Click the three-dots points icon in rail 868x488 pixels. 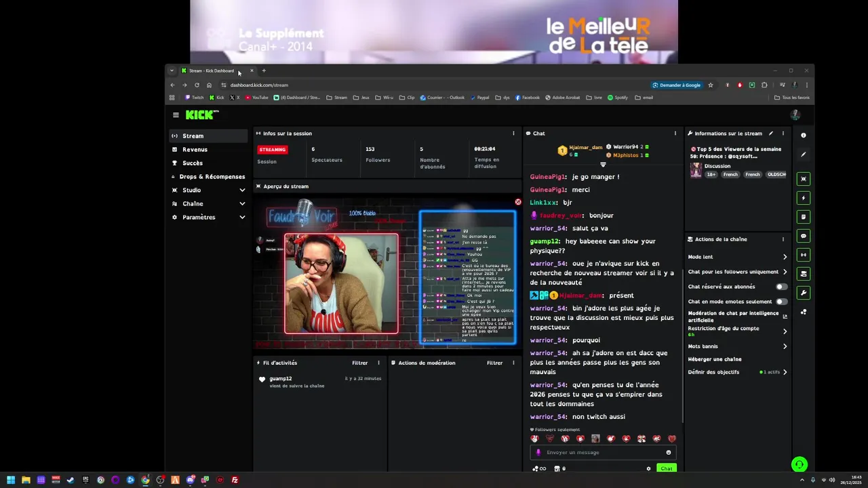pyautogui.click(x=804, y=312)
